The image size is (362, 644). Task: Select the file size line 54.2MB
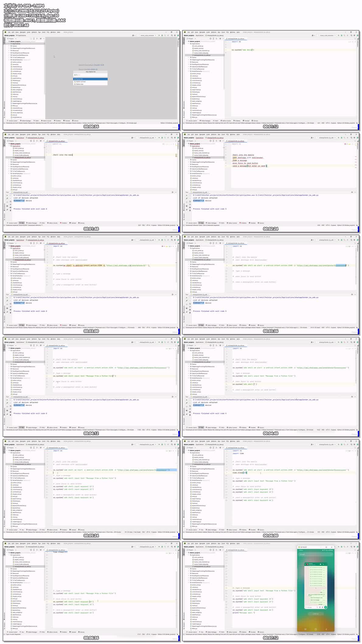[x=31, y=10]
